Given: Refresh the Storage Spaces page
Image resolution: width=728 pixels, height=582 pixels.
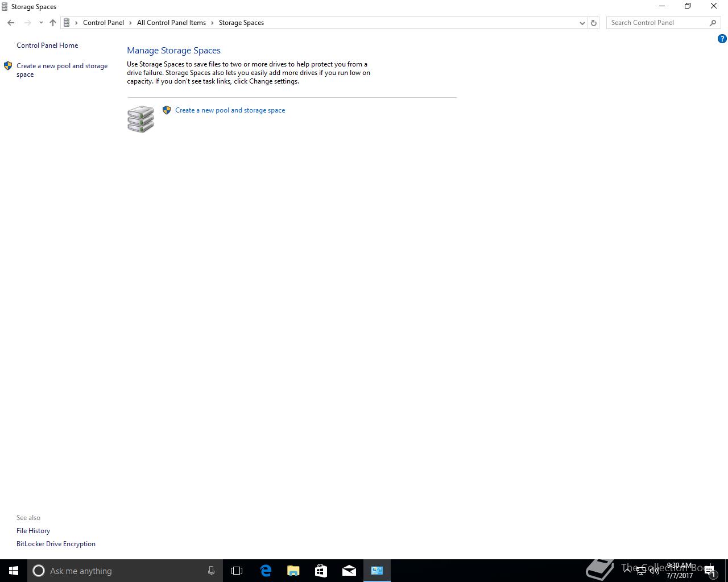Looking at the screenshot, I should (x=594, y=23).
